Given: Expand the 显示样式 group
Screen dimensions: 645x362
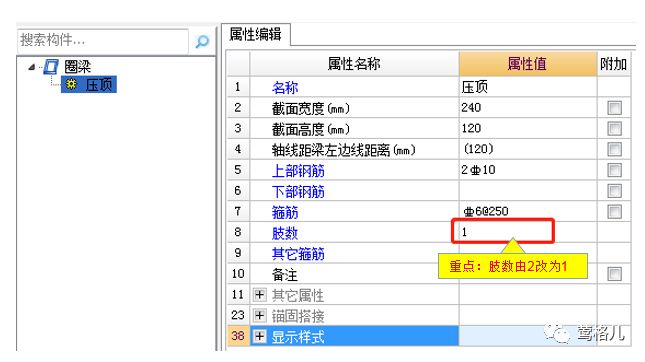Looking at the screenshot, I should pyautogui.click(x=259, y=336).
